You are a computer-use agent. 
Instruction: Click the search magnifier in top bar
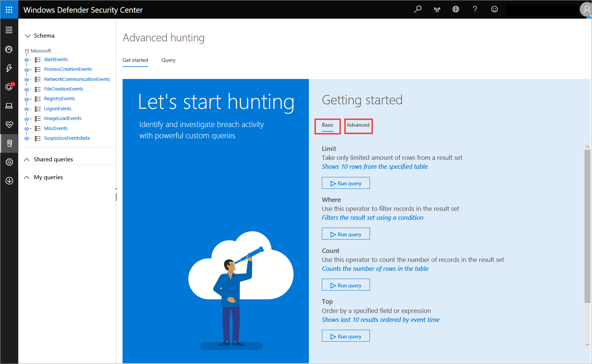(x=418, y=9)
